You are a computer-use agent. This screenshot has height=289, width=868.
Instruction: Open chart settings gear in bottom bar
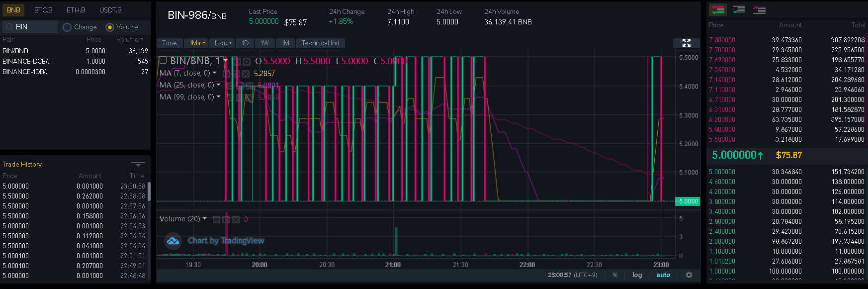tap(689, 275)
